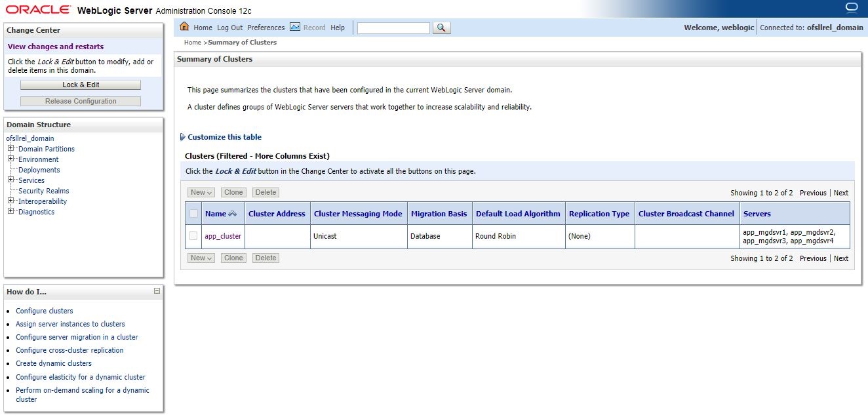Viewport: 868px width, 417px height.
Task: Open the Help menu item
Action: coord(338,28)
